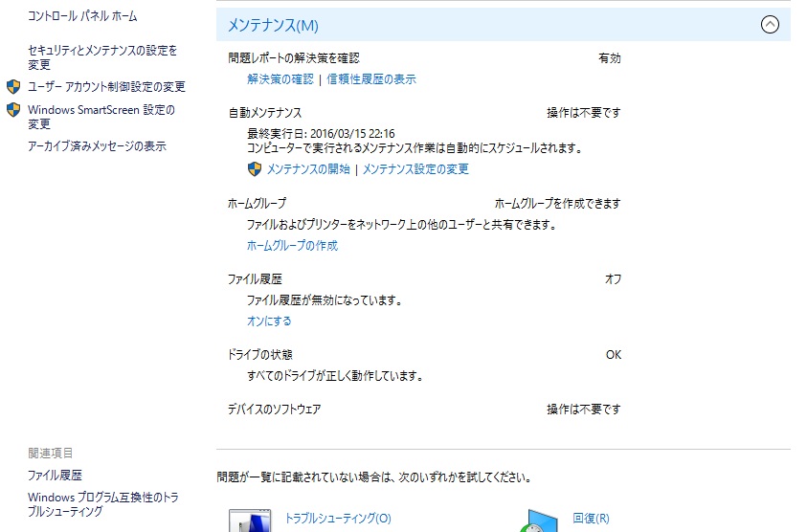807x532 pixels.
Task: Open 信頼性履歴の表示 link
Action: [371, 79]
